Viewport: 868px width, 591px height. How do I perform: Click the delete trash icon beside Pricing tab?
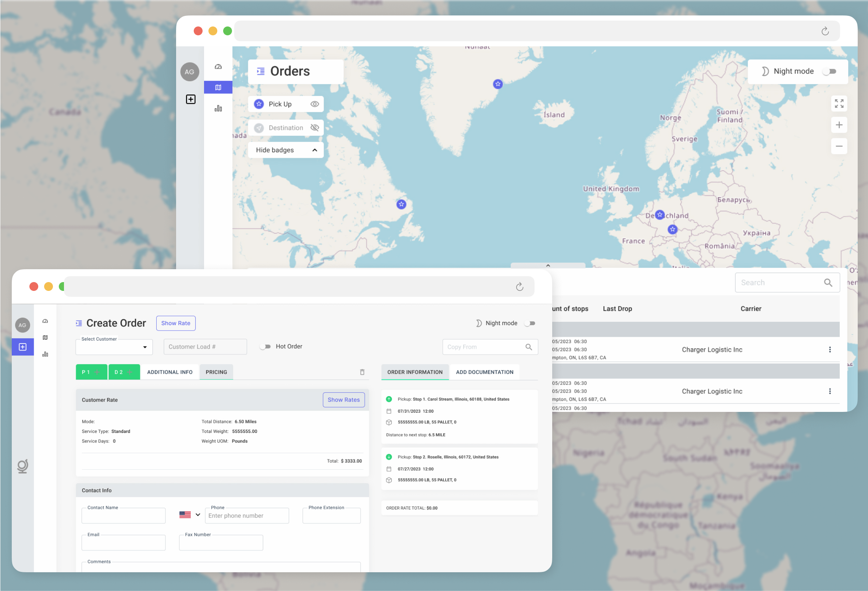pyautogui.click(x=362, y=372)
